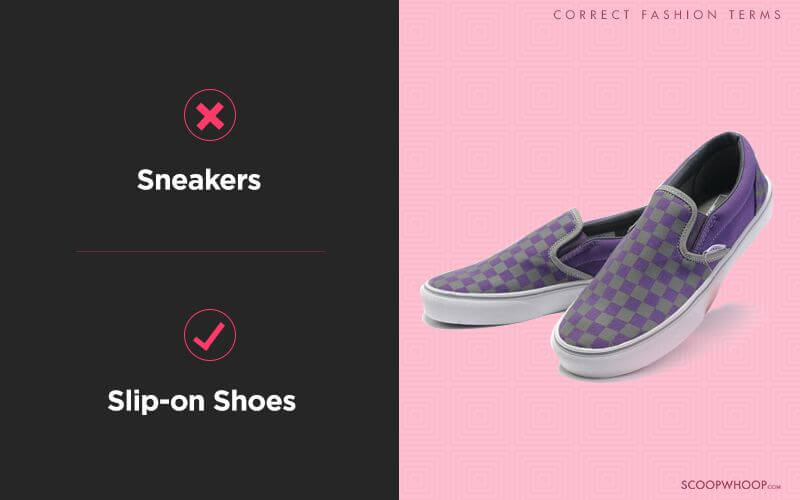Image resolution: width=800 pixels, height=500 pixels.
Task: Click the pink X cross icon
Action: (x=210, y=116)
